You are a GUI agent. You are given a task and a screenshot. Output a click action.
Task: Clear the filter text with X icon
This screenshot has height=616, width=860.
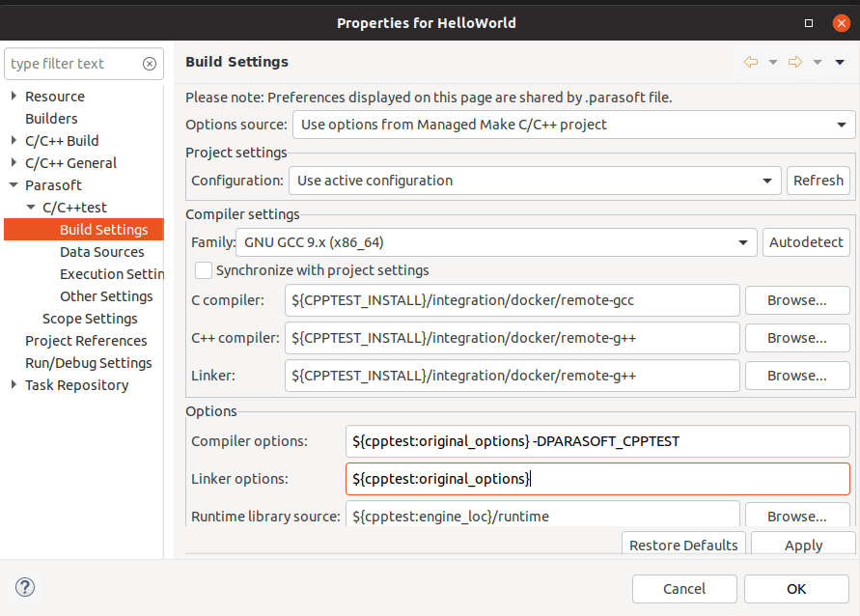pos(150,64)
